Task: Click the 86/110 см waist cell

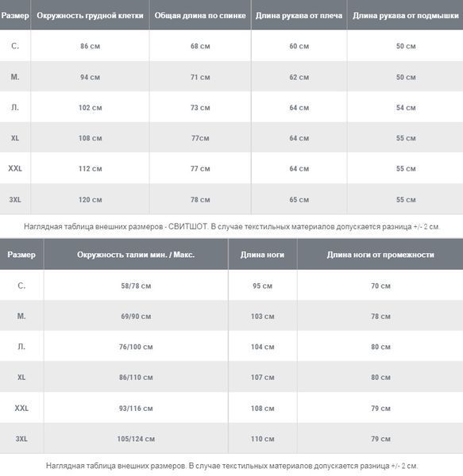Action: [x=136, y=378]
